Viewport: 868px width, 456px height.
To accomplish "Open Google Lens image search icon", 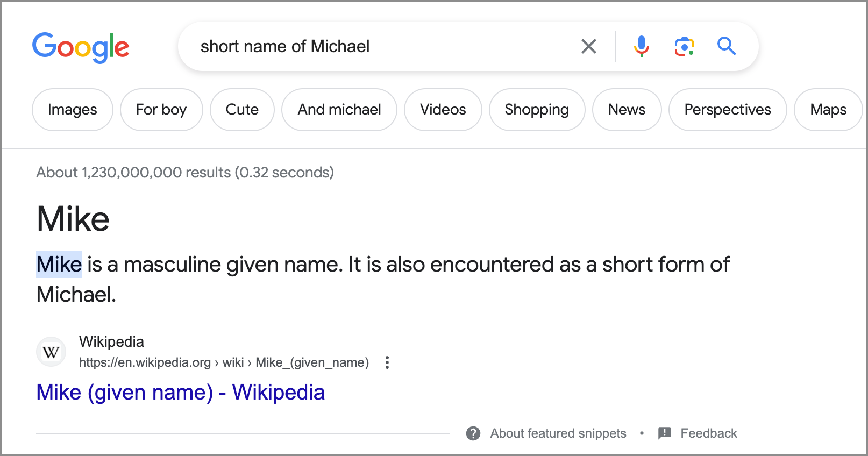I will point(684,46).
